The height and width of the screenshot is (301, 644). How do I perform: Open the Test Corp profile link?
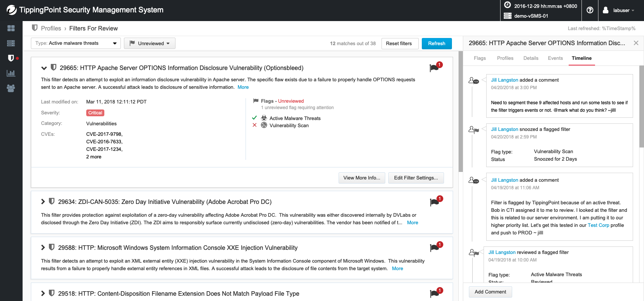598,225
